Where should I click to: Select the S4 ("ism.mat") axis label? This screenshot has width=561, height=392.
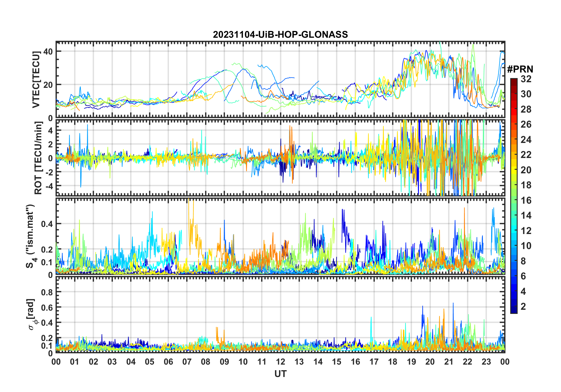point(30,236)
